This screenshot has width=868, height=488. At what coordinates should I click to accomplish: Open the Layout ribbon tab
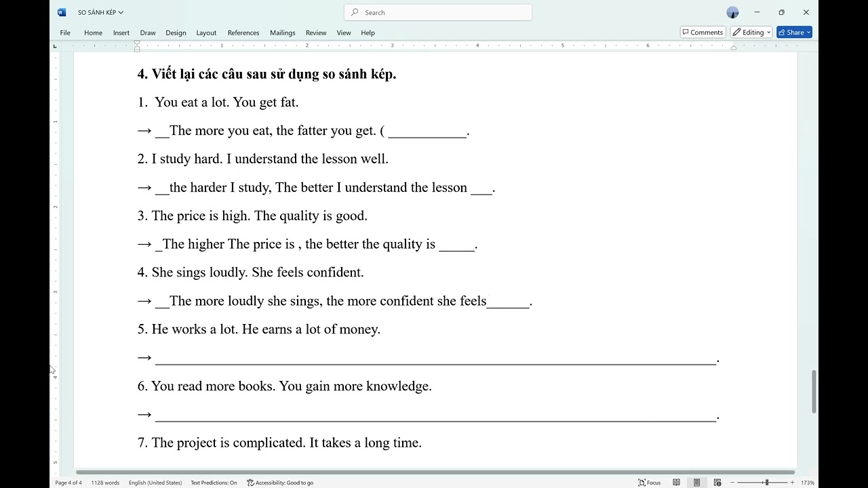click(x=206, y=33)
